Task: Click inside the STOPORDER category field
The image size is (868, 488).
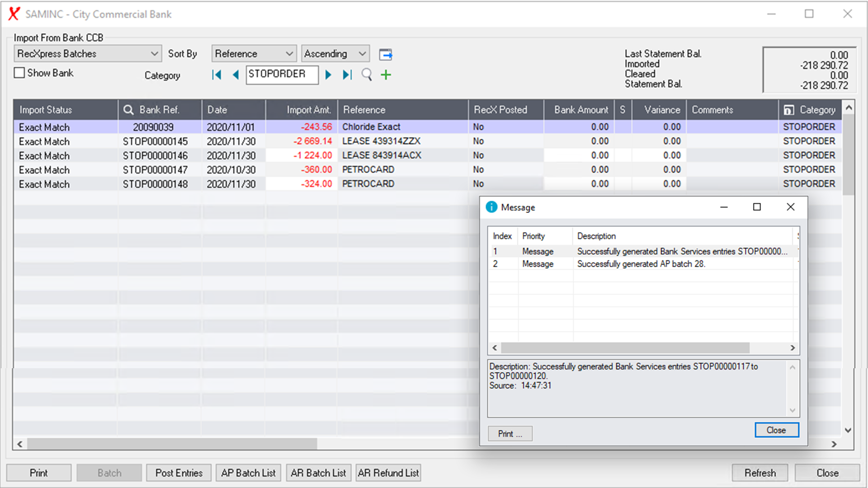Action: coord(282,75)
